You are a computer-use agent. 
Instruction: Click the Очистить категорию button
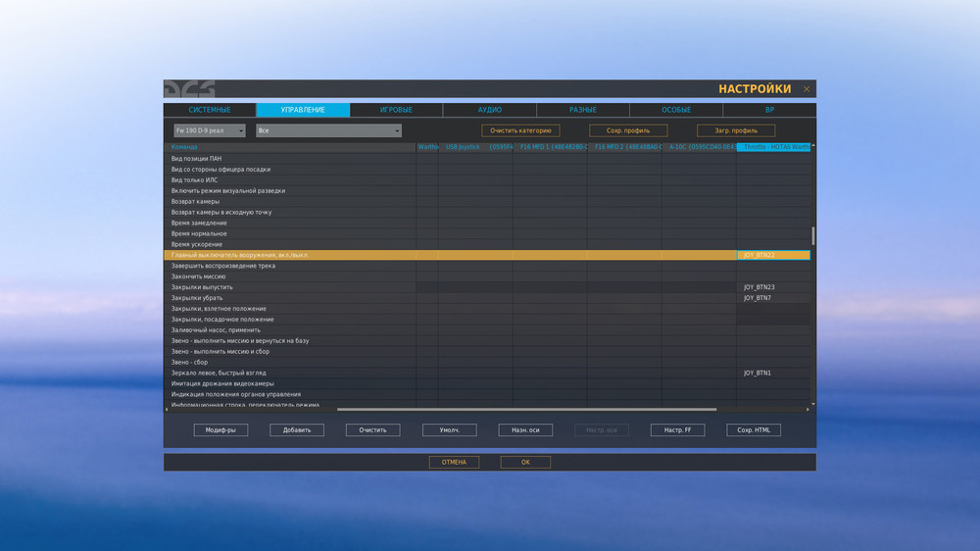pos(520,130)
